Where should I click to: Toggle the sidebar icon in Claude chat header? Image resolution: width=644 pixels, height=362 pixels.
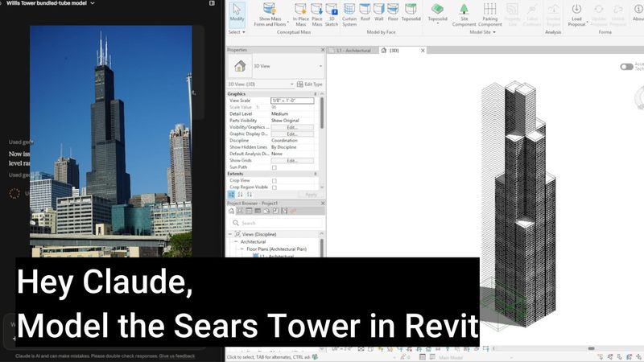tap(212, 3)
